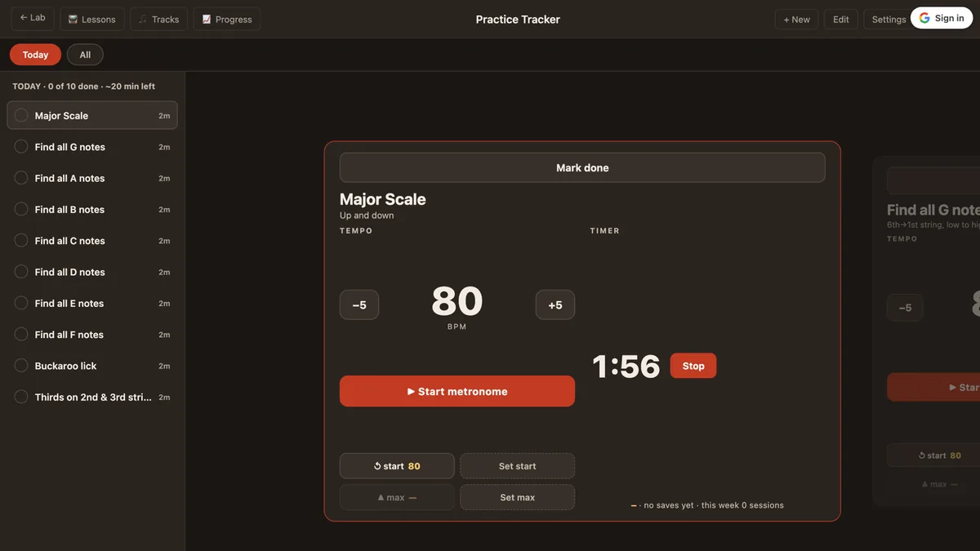Click the max tempo button
Screen dimensions: 980x551
[x=397, y=497]
